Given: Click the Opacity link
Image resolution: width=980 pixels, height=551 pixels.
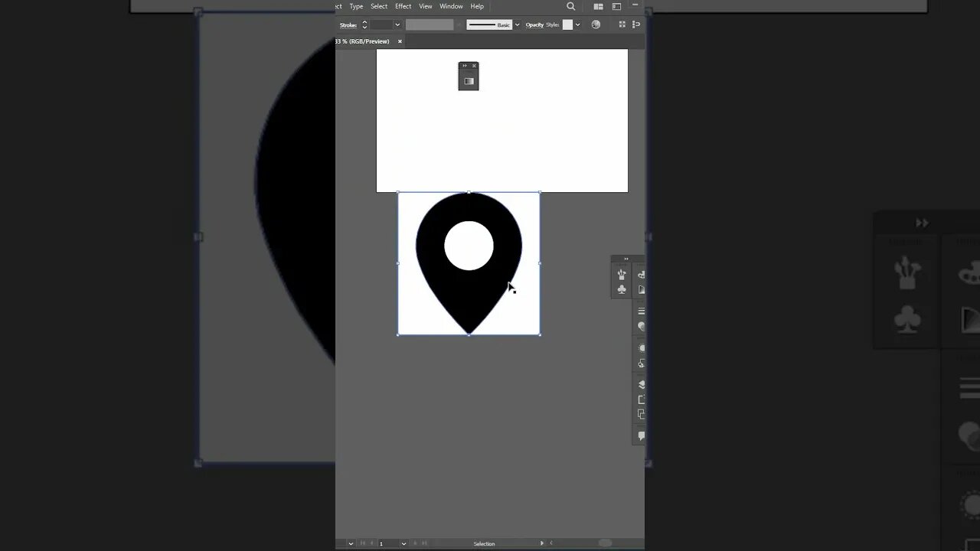Looking at the screenshot, I should 534,24.
